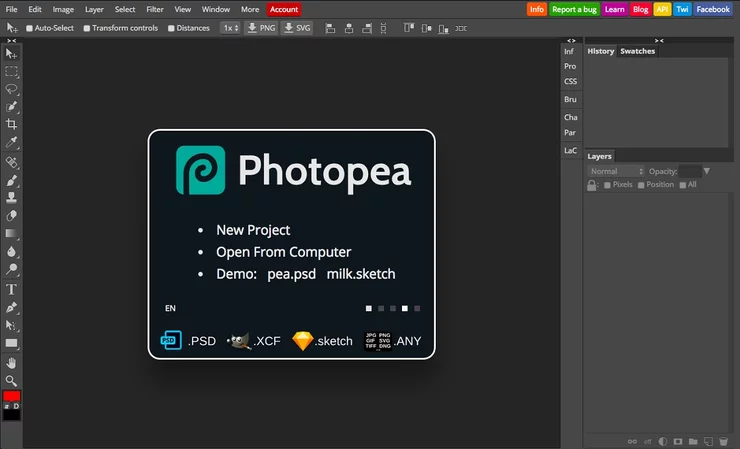This screenshot has height=449, width=740.
Task: Enable Transform controls checkbox
Action: [87, 28]
